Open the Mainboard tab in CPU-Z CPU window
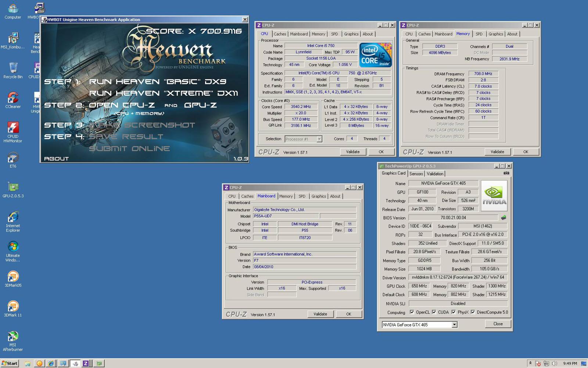The width and height of the screenshot is (588, 368). click(x=299, y=34)
